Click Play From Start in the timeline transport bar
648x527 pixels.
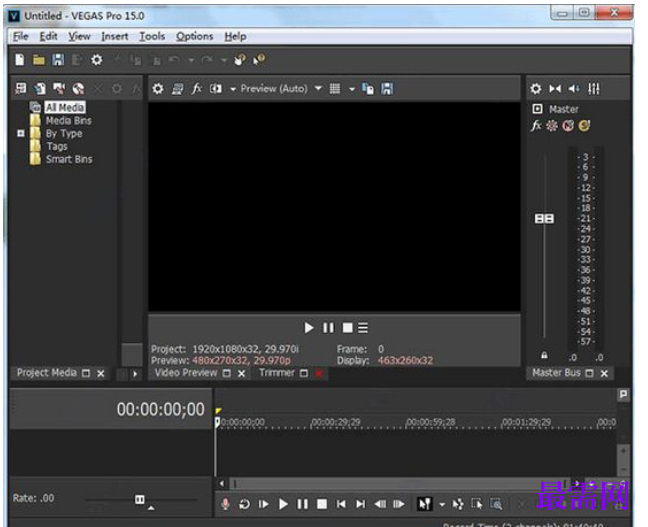pyautogui.click(x=263, y=504)
